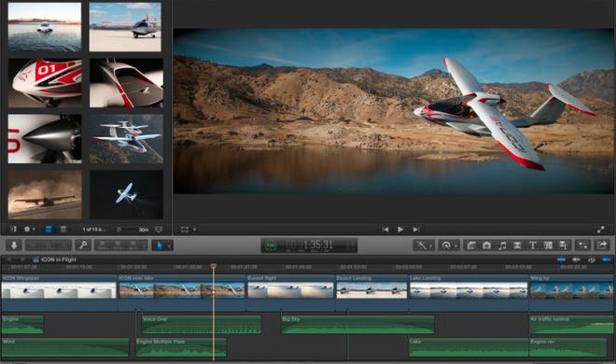This screenshot has height=364, width=616.
Task: Activate the Select arrow tool
Action: (159, 245)
